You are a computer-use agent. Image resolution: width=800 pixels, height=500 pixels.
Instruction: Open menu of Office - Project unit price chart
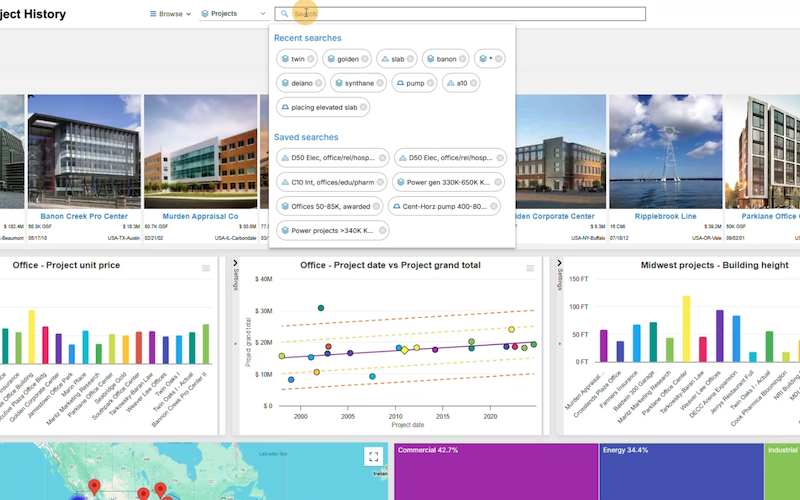206,268
